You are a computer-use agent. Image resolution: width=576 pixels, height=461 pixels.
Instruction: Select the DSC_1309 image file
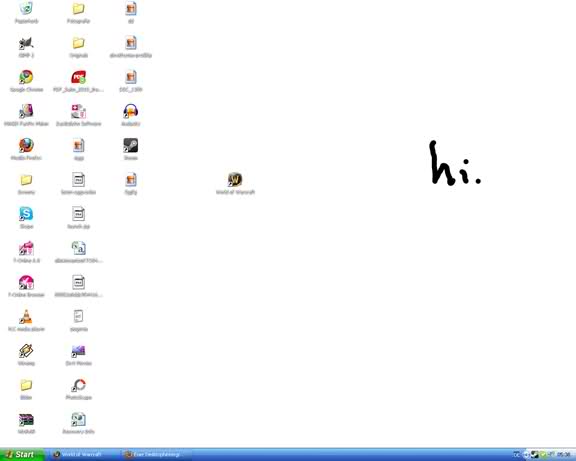coord(130,78)
